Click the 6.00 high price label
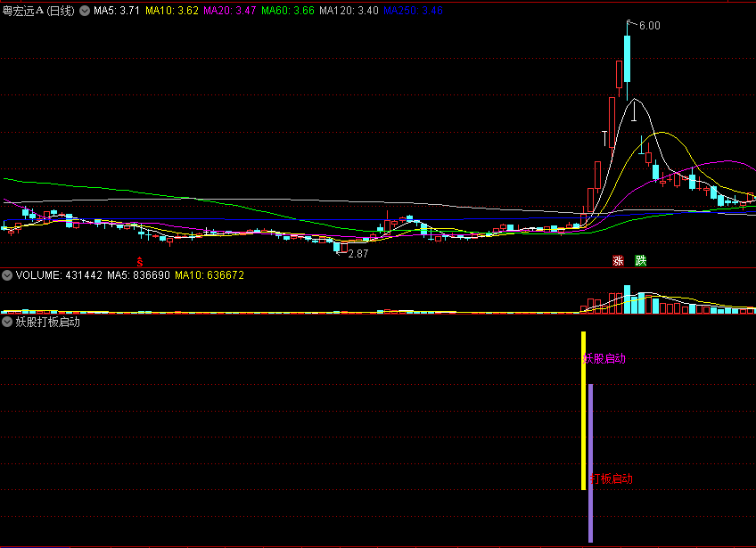Screen dimensions: 756x548 click(x=649, y=26)
